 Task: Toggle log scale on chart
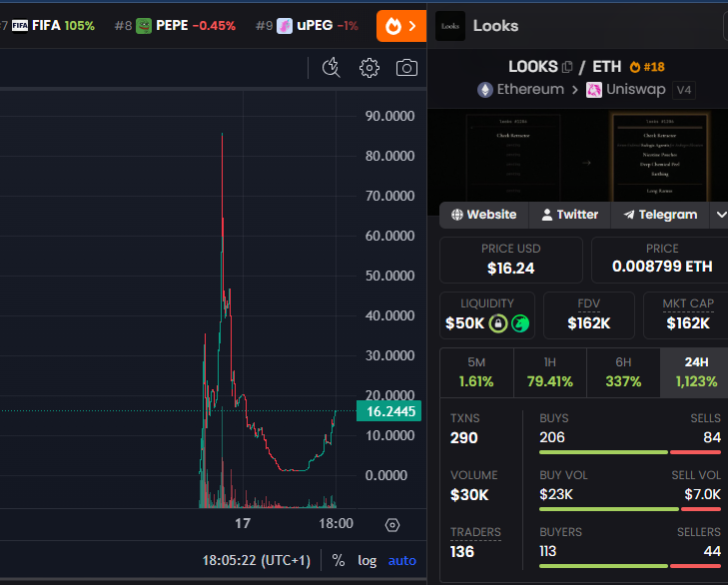pos(366,561)
